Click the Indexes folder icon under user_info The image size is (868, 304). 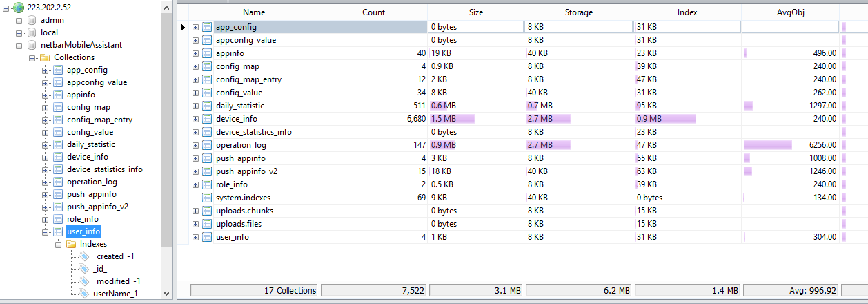coord(71,244)
